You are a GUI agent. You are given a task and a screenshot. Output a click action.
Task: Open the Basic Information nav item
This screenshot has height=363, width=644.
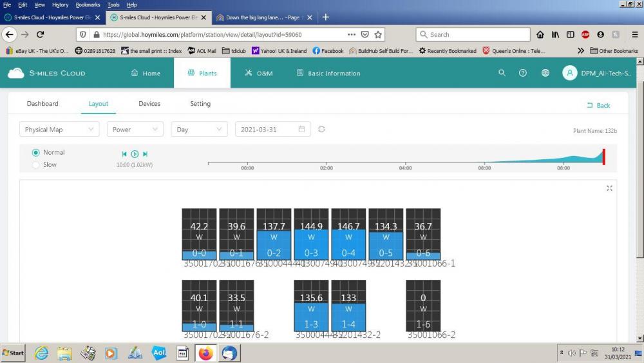click(328, 73)
